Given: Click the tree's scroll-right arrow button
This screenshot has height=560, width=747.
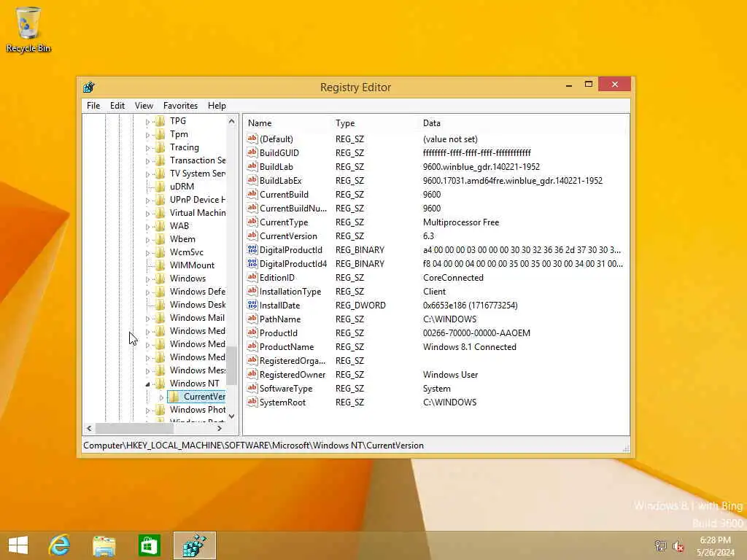Looking at the screenshot, I should pos(219,428).
